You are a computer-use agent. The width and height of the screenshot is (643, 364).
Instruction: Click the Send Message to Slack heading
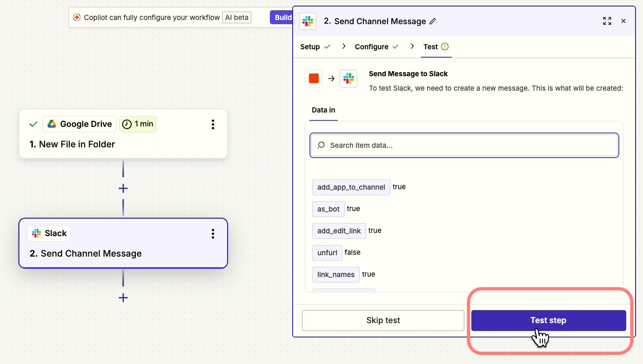click(408, 74)
